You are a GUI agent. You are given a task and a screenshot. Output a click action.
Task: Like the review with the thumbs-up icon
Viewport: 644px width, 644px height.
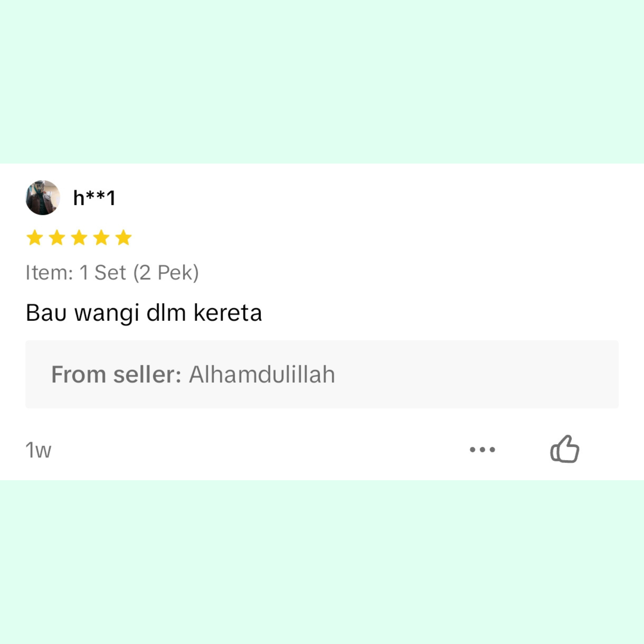pos(565,449)
